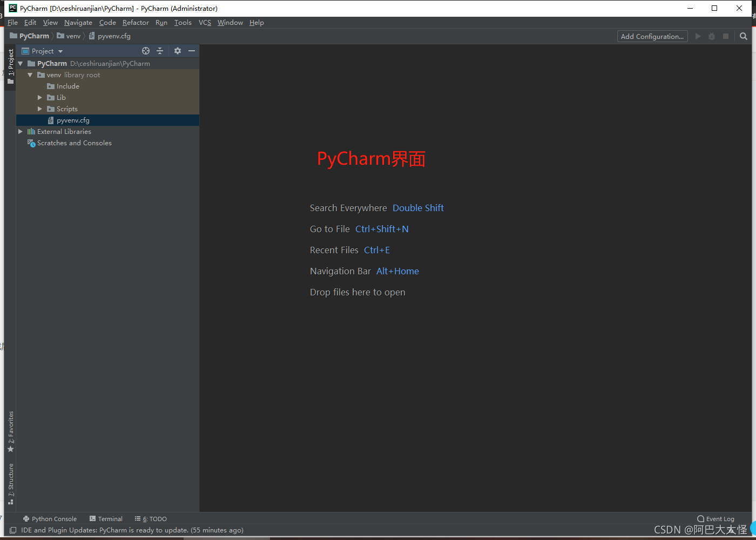The height and width of the screenshot is (540, 756).
Task: Click the Stop square icon in toolbar
Action: point(726,36)
